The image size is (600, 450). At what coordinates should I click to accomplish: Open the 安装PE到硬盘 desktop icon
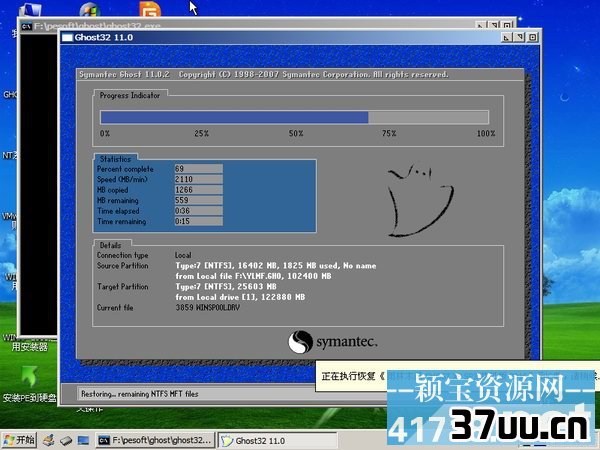tap(29, 384)
